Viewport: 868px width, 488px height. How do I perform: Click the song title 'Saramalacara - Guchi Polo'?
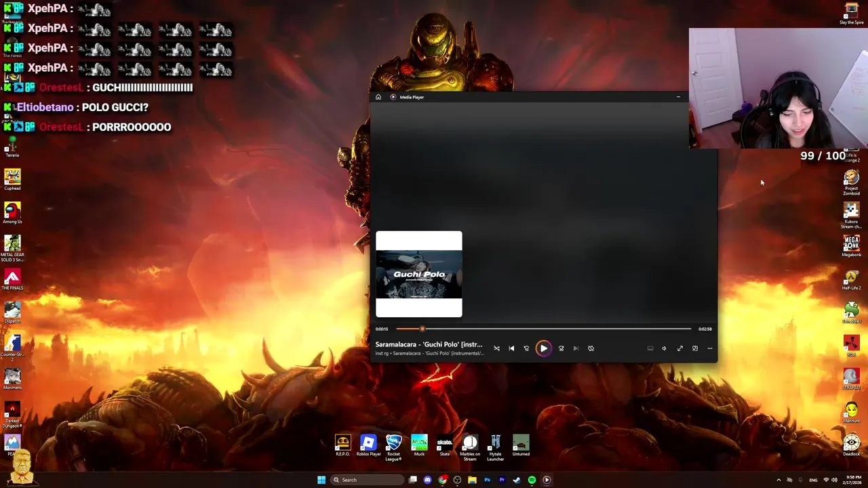pos(429,344)
